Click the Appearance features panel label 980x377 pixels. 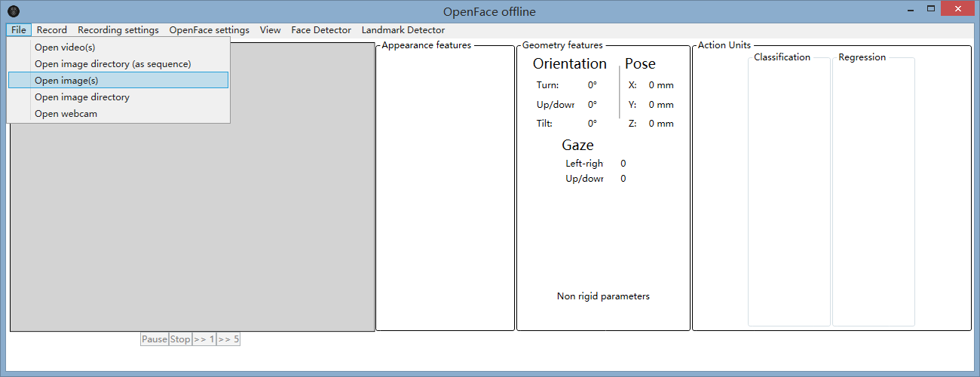coord(427,45)
